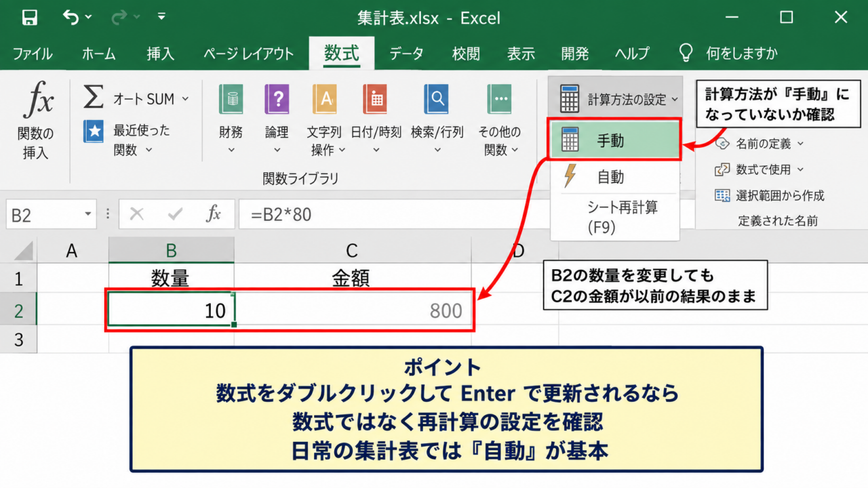
Task: Expand the Name Box dropdown arrow
Action: [88, 215]
